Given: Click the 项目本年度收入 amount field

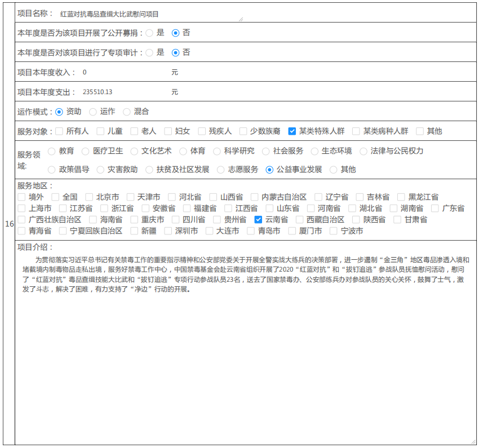Looking at the screenshot, I should [124, 73].
